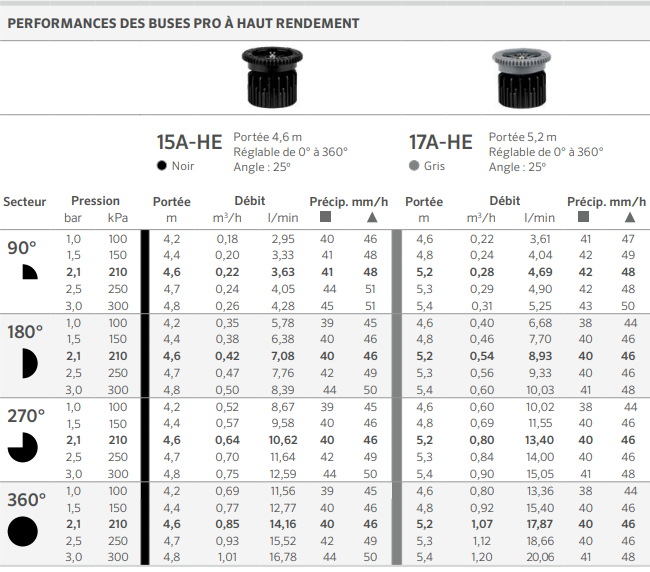Viewport: 650px width, 572px height.
Task: Click the black 15A-HE nozzle image
Action: click(x=272, y=77)
